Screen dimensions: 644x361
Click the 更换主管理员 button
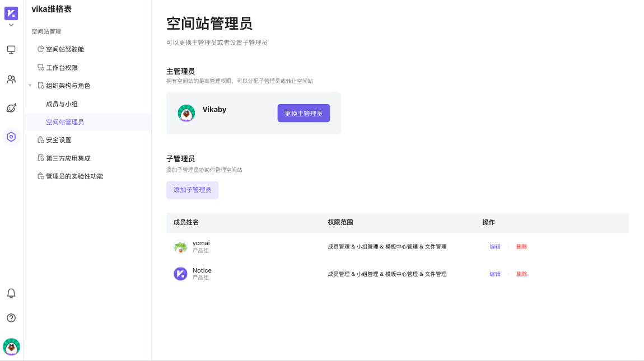pos(304,112)
